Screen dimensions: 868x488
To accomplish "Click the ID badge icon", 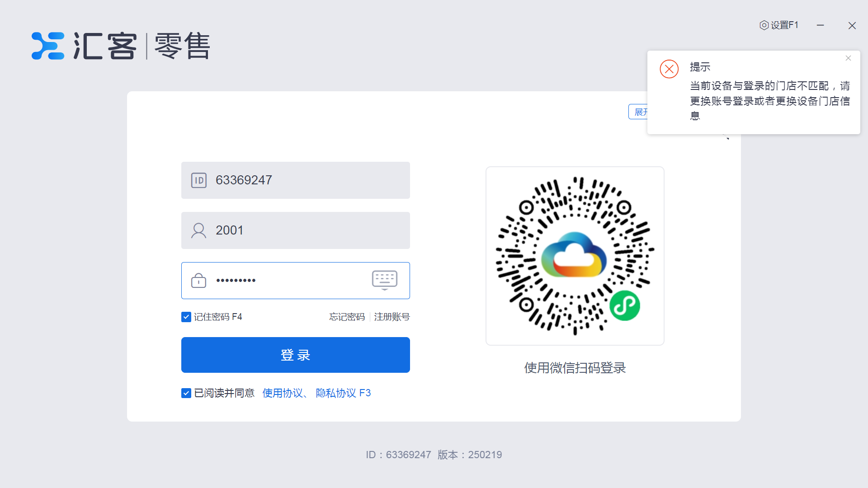I will pyautogui.click(x=199, y=180).
